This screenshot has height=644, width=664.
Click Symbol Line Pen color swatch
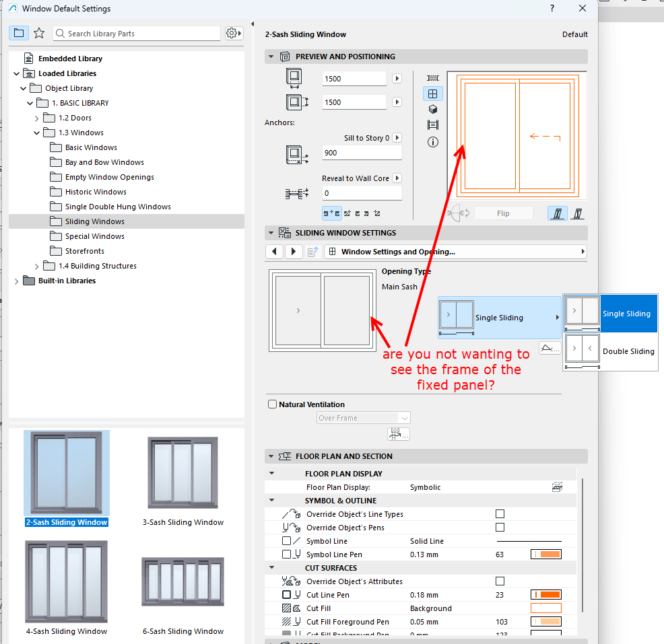[546, 554]
